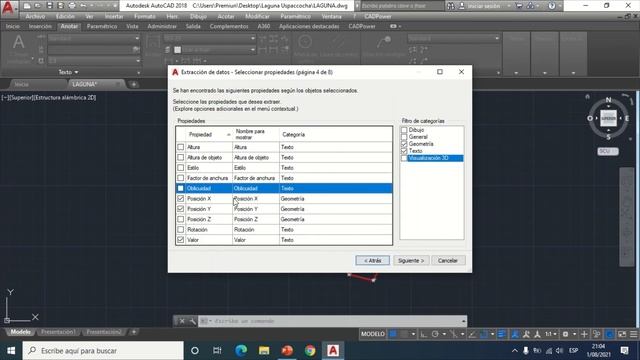
Task: Click the Open file quick-access icon
Action: [x=38, y=6]
